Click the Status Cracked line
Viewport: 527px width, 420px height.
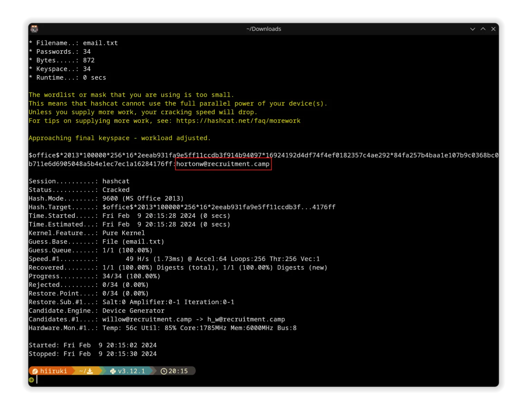[x=79, y=190]
